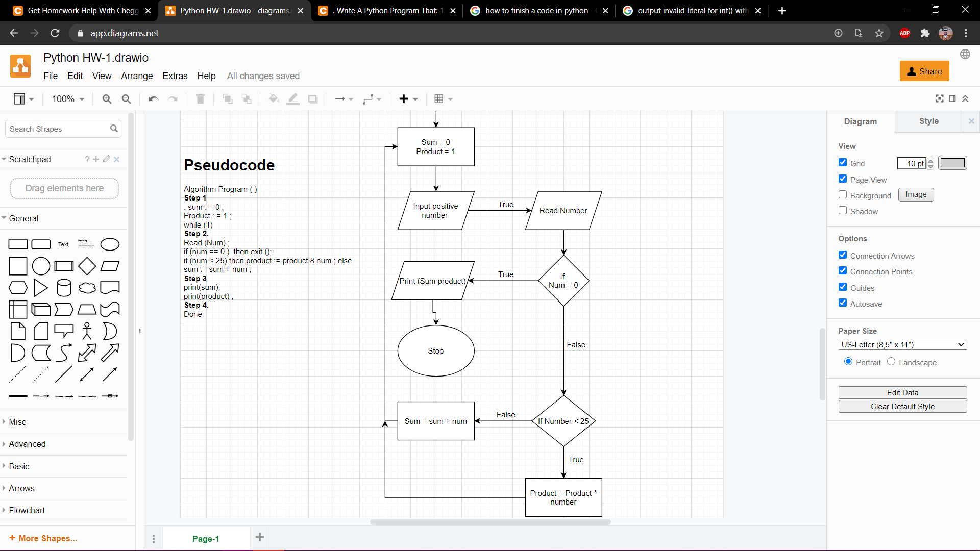Select Portrait radio button

(848, 362)
